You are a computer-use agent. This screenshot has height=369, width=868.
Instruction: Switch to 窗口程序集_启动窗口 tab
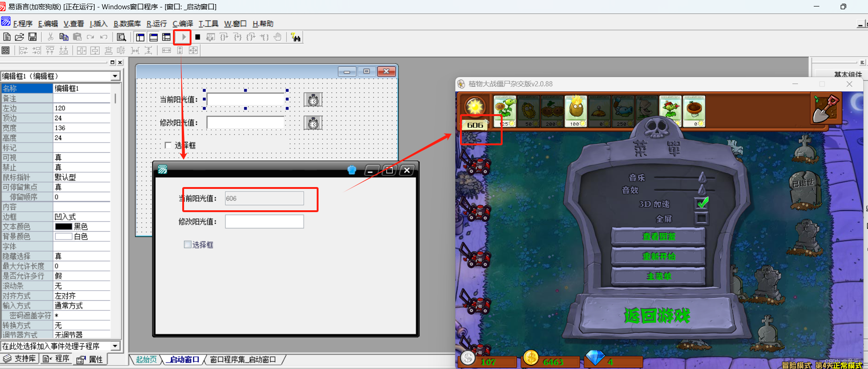pos(243,360)
